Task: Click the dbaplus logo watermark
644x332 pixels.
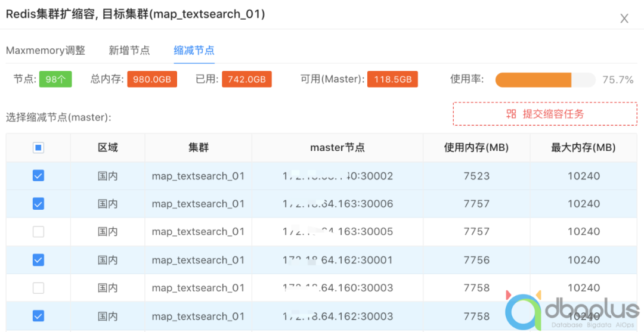Action: coord(572,311)
